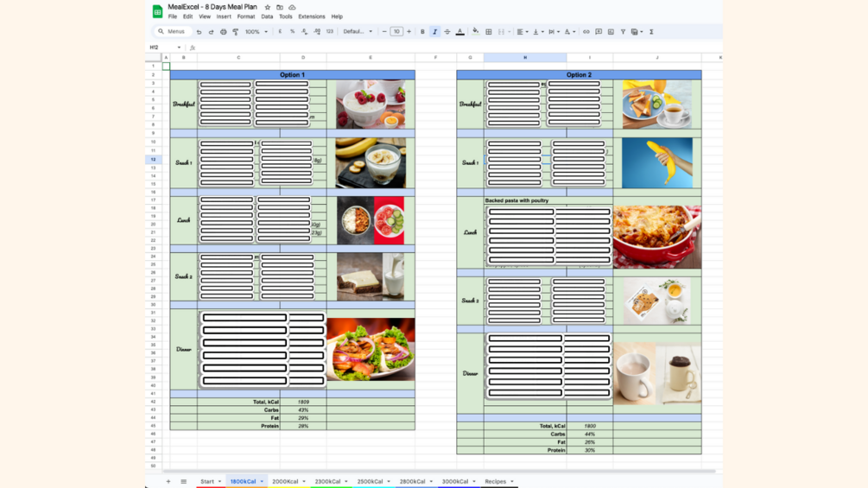Click the merge cells icon
This screenshot has height=488, width=868.
coord(501,32)
